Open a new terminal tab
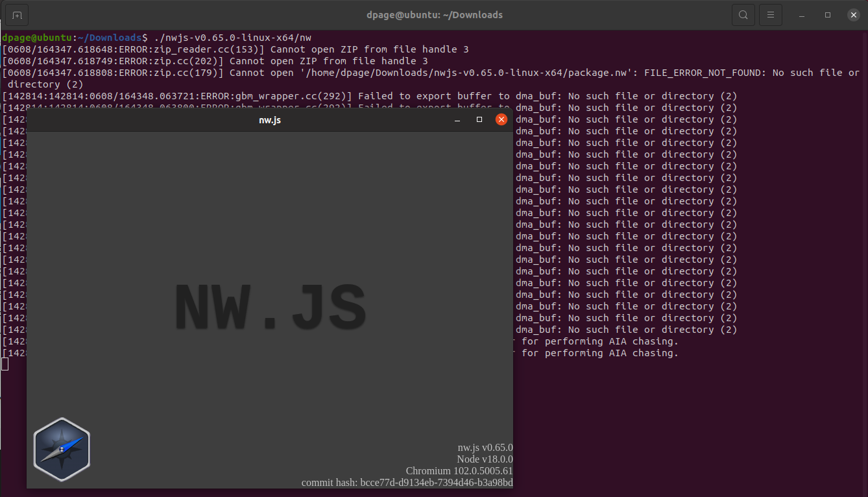Viewport: 868px width, 497px height. point(17,15)
